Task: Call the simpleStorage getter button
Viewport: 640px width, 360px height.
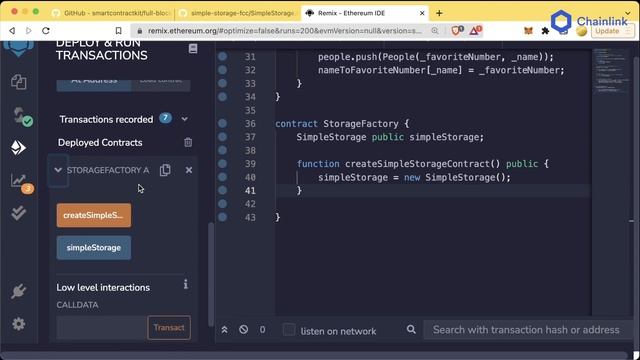Action: point(94,248)
